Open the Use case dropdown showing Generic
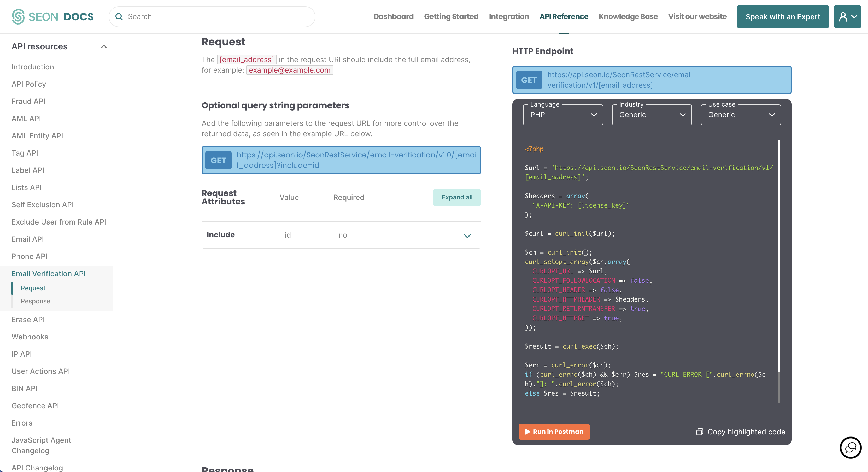Image resolution: width=868 pixels, height=472 pixels. (x=741, y=115)
